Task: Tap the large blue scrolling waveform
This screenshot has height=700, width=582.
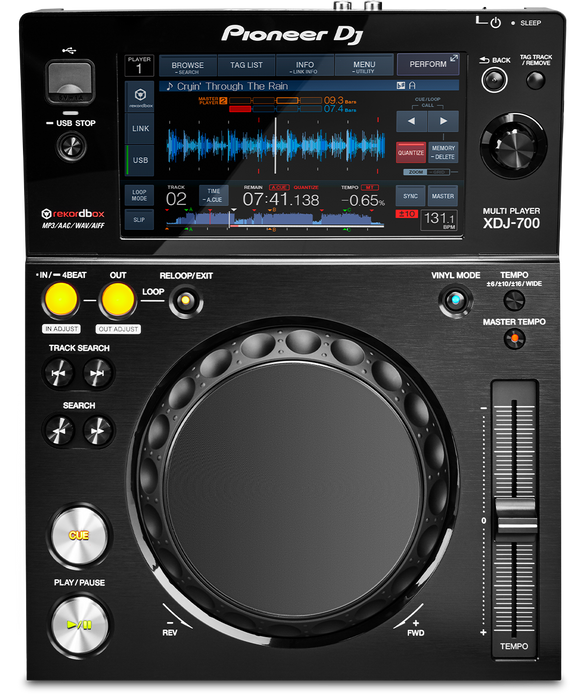Action: coord(275,146)
